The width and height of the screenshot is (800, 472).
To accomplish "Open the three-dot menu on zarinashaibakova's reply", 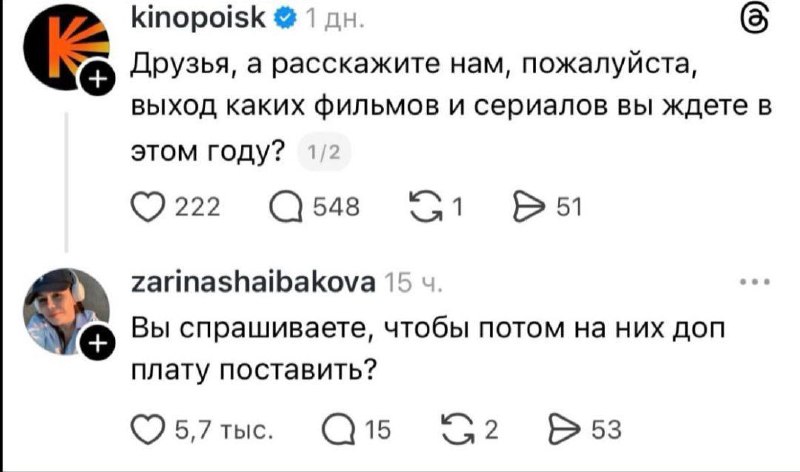I will 753,282.
